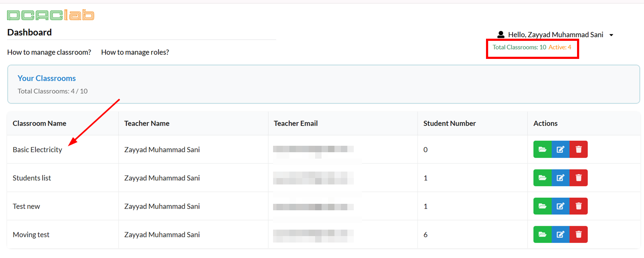Select the Basic Electricity classroom name
The width and height of the screenshot is (644, 258).
coord(37,149)
